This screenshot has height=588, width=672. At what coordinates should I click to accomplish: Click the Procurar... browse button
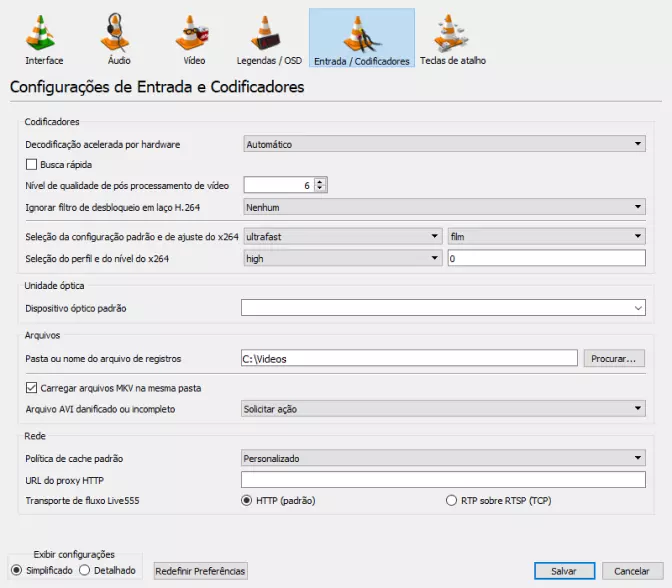click(x=614, y=358)
